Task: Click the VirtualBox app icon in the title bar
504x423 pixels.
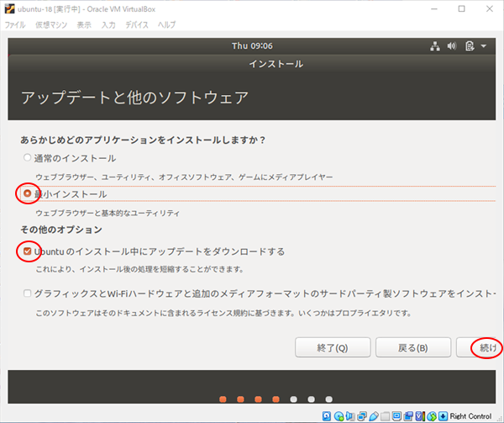Action: (x=9, y=8)
